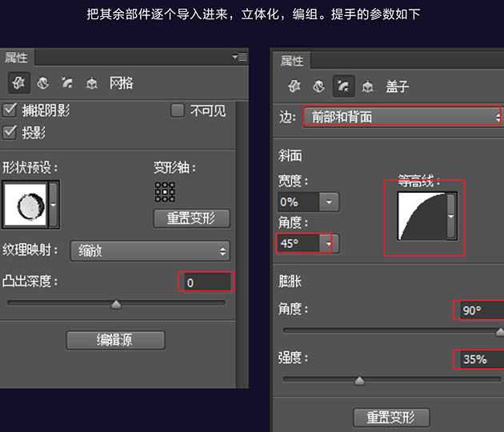Screen dimensions: 504x432
Task: Select Cap icon in left Properties panel
Action: (67, 83)
